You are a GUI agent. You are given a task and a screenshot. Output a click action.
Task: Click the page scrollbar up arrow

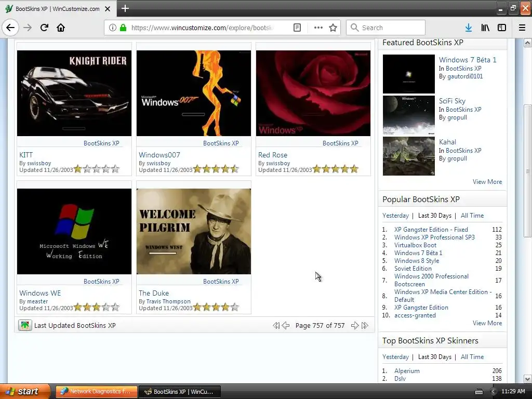pyautogui.click(x=527, y=43)
